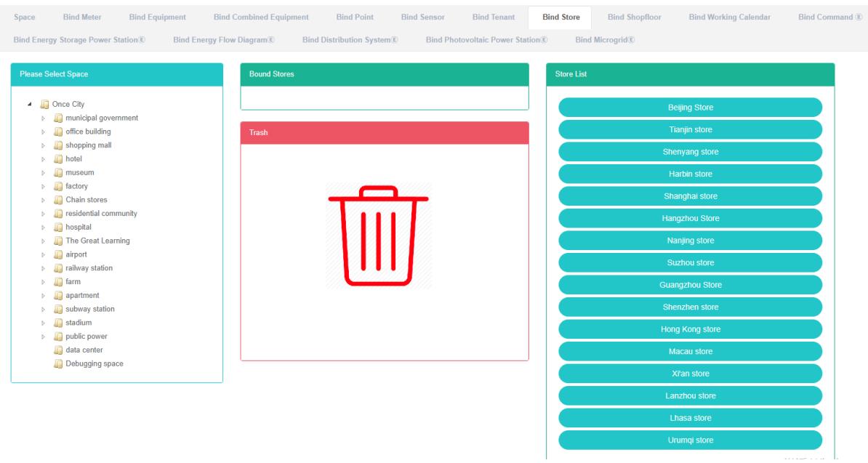Expand the Chain stores tree node

[x=44, y=201]
